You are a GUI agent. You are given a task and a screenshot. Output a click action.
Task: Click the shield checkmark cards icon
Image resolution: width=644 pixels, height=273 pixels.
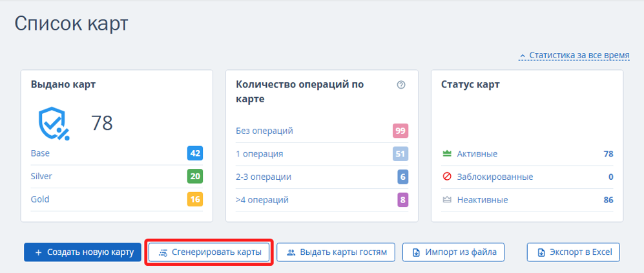[54, 124]
